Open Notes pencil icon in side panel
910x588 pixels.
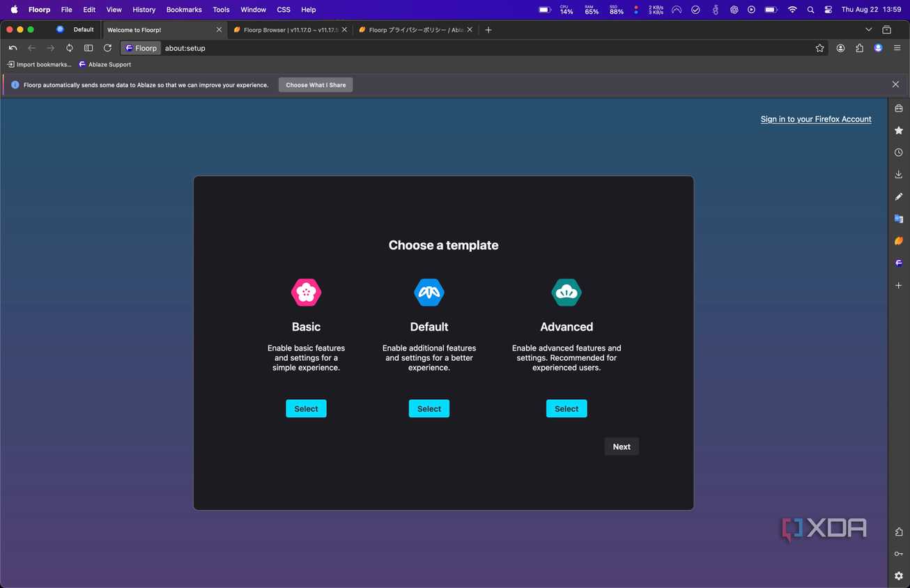click(x=899, y=196)
